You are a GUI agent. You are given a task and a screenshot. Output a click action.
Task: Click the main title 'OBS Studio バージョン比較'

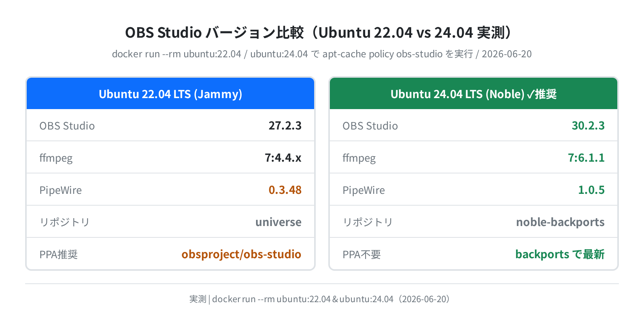coord(214,33)
